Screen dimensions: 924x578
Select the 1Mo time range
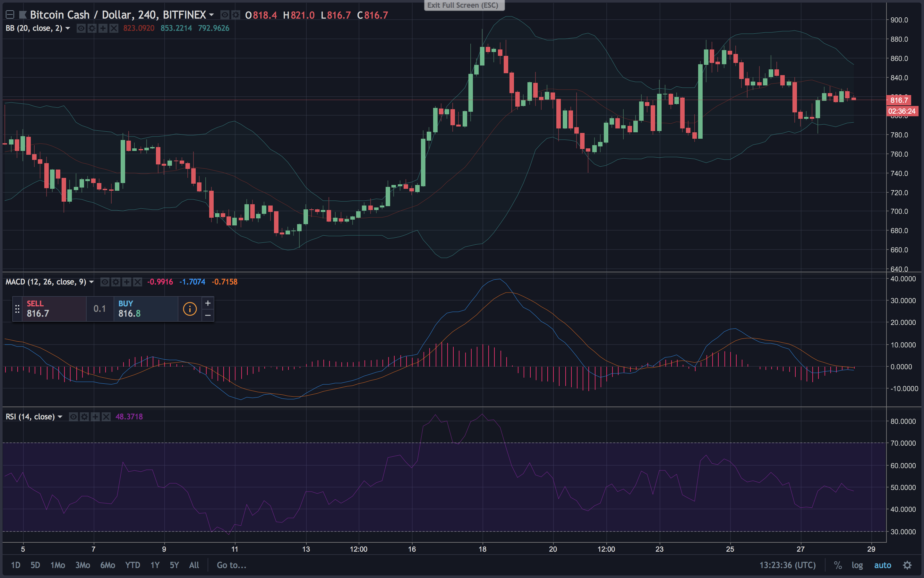click(58, 565)
